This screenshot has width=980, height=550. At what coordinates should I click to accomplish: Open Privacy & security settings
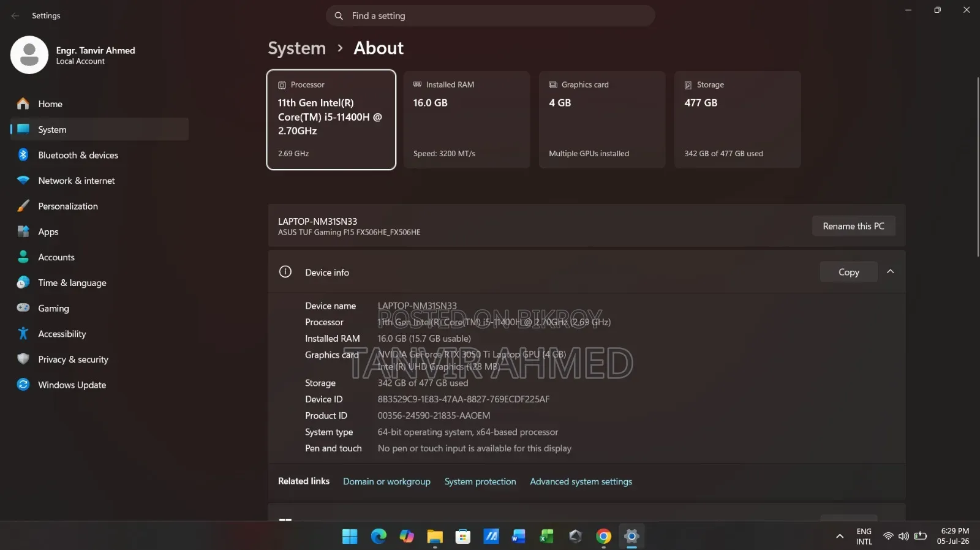pyautogui.click(x=100, y=360)
